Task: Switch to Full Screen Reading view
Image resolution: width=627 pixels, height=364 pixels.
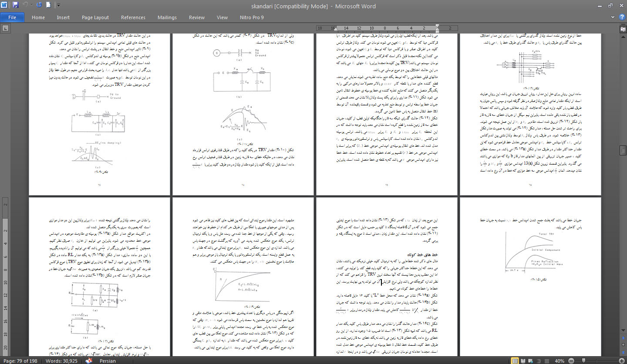Action: pyautogui.click(x=523, y=361)
